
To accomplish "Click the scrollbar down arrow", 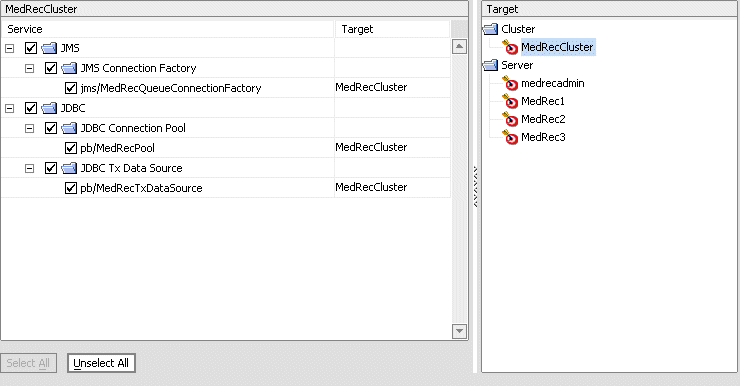I will [459, 331].
